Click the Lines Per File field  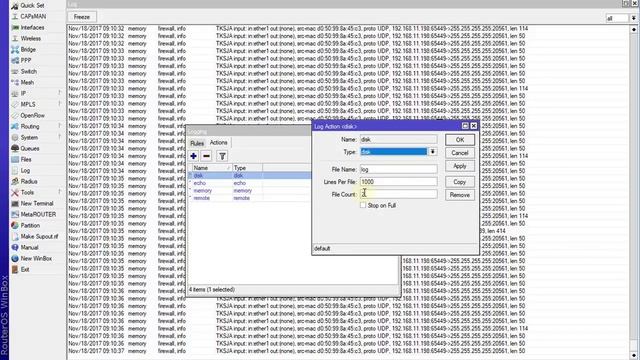tap(398, 182)
